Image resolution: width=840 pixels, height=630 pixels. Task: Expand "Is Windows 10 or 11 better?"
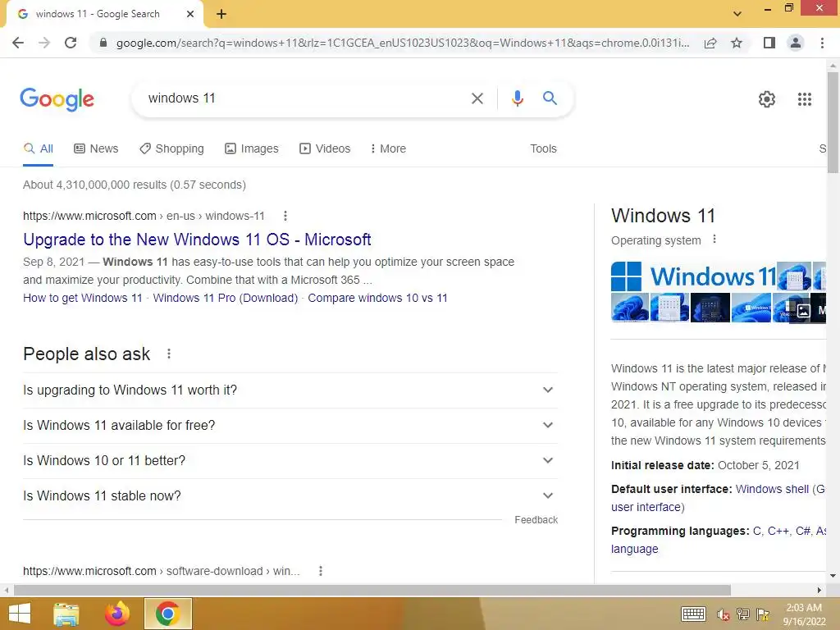coord(290,461)
